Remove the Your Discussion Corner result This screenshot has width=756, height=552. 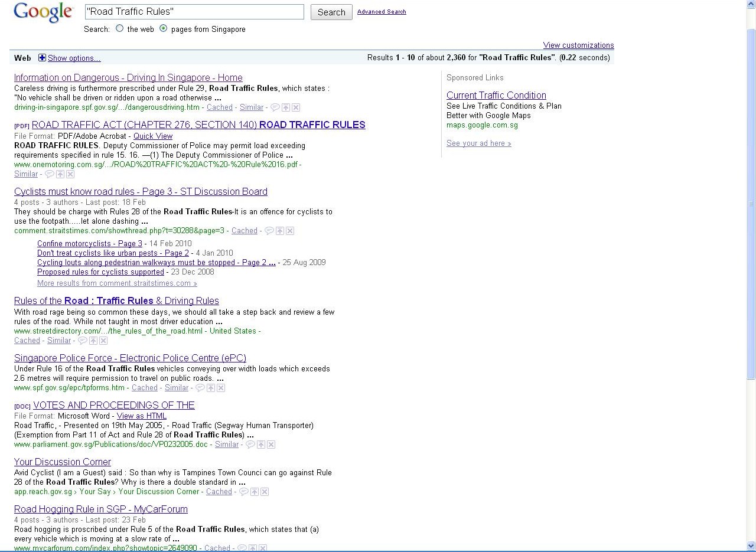(x=265, y=492)
